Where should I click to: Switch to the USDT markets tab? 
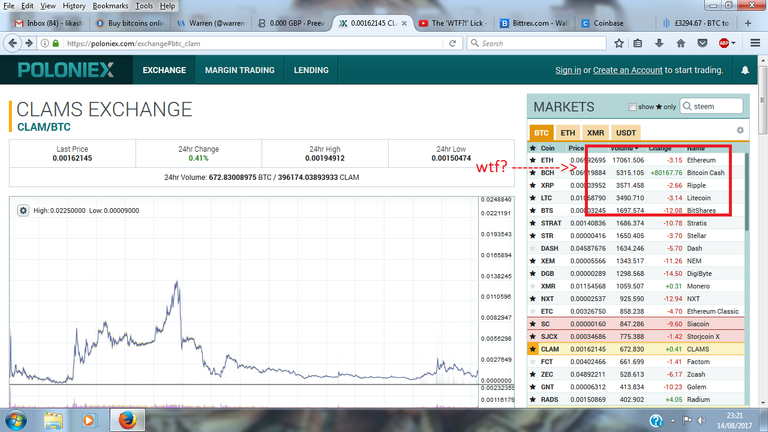[625, 132]
